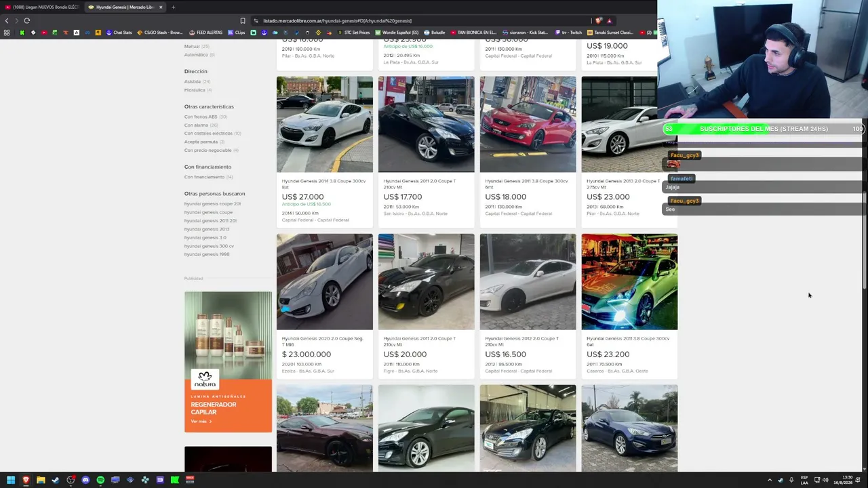Open the Windows Start menu
868x488 pixels.
tap(11, 480)
